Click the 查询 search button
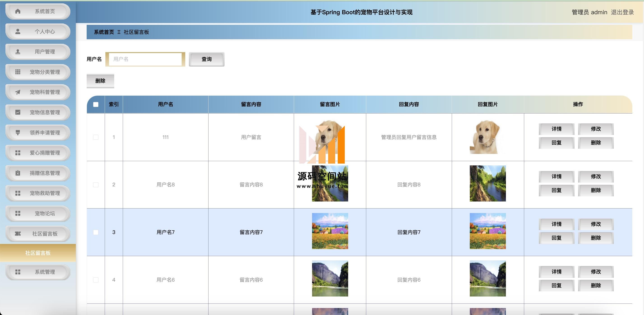The image size is (644, 315). click(x=206, y=59)
